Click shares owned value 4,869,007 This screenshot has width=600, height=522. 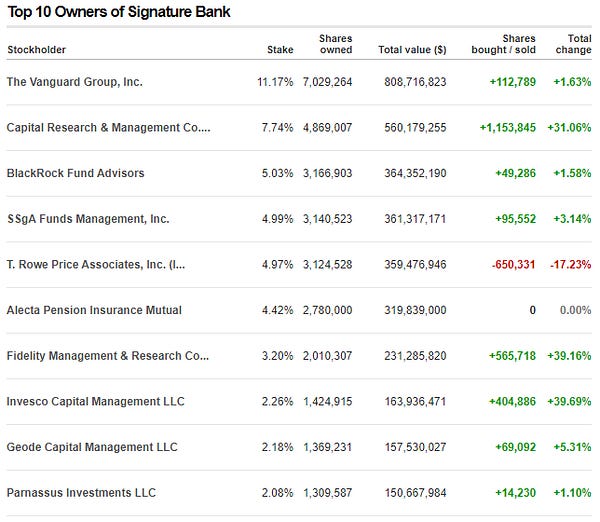tap(328, 127)
